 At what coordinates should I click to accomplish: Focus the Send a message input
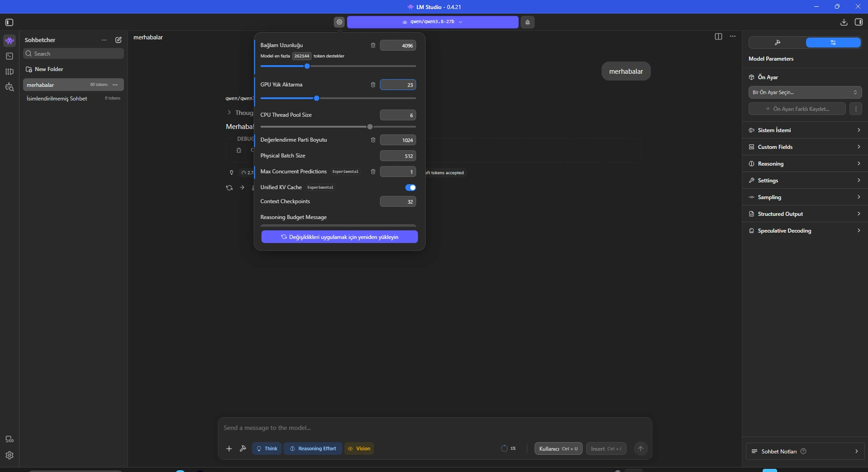click(434, 428)
